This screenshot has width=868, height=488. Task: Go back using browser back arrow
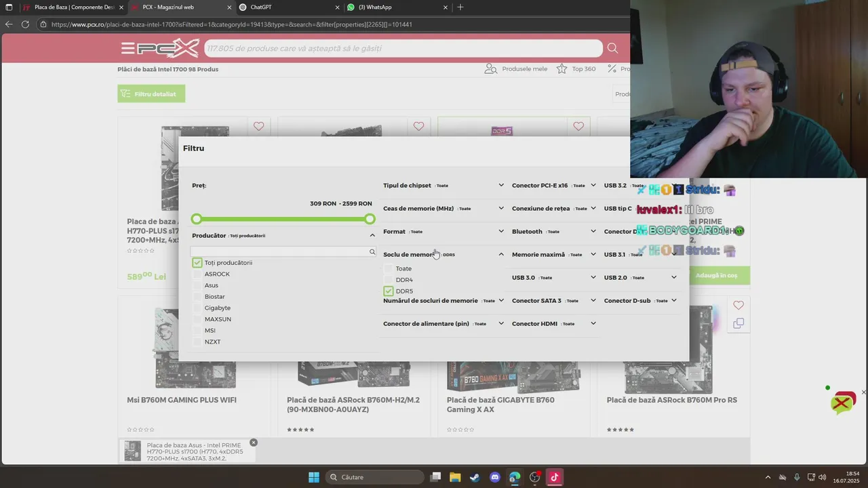click(x=9, y=24)
